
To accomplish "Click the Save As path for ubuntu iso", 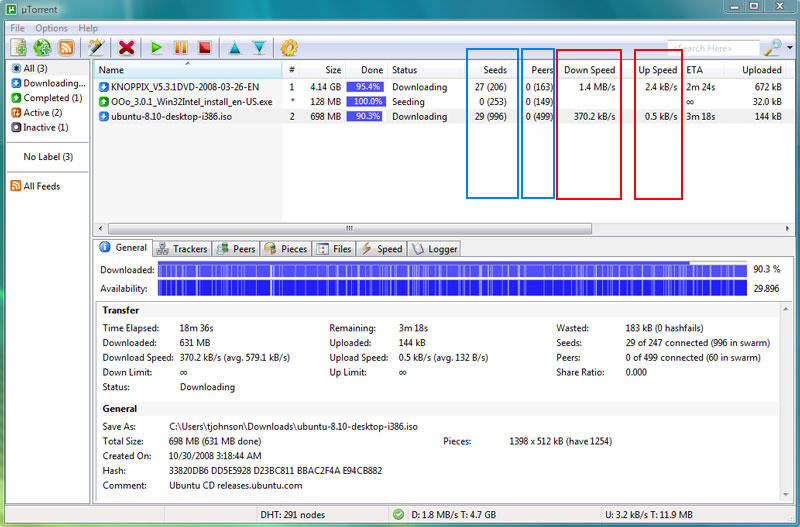I will click(293, 427).
